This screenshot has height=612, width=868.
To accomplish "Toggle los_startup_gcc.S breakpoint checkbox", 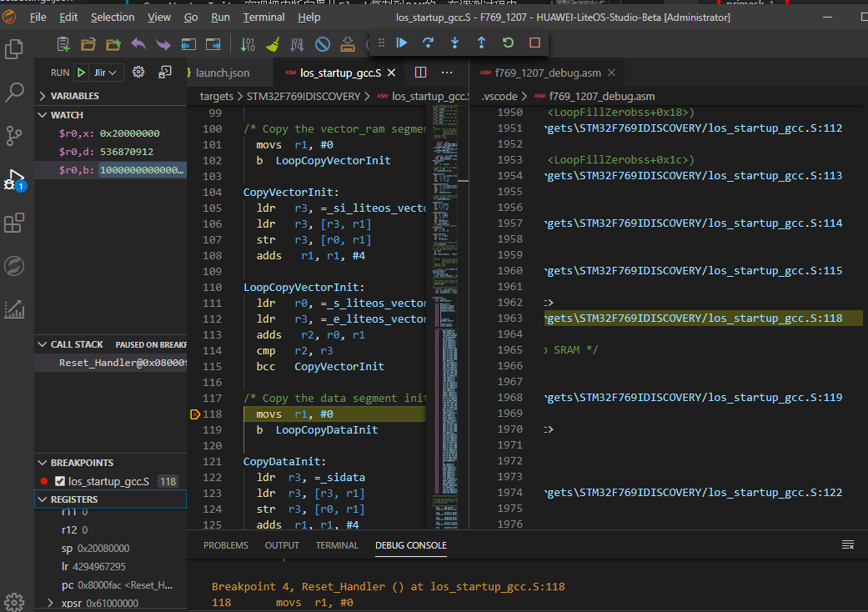I will tap(60, 481).
